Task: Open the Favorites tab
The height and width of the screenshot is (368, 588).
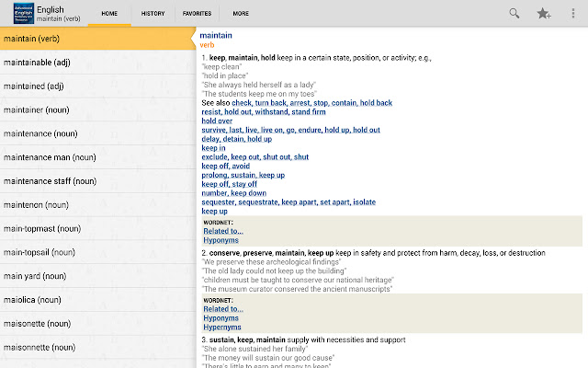Action: point(196,14)
